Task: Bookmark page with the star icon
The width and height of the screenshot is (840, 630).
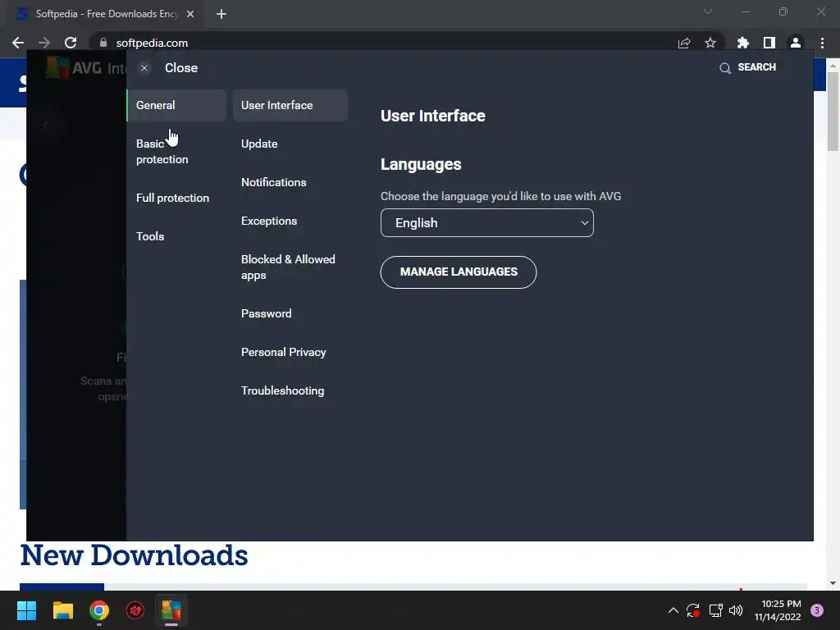Action: (x=710, y=43)
